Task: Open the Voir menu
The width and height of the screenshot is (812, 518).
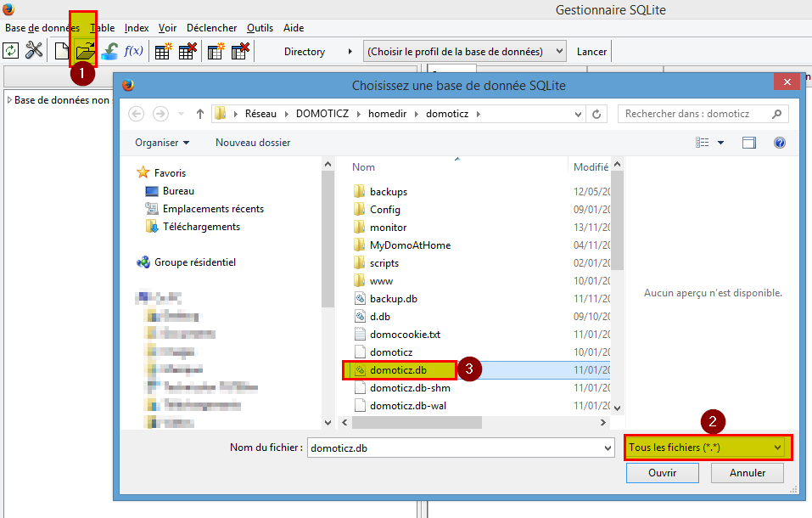Action: tap(167, 28)
